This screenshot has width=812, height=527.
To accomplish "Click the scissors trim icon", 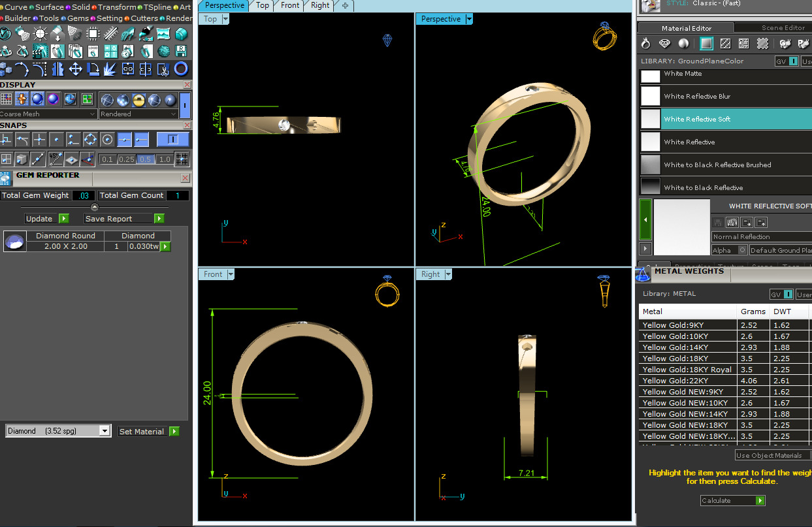I will pyautogui.click(x=163, y=69).
